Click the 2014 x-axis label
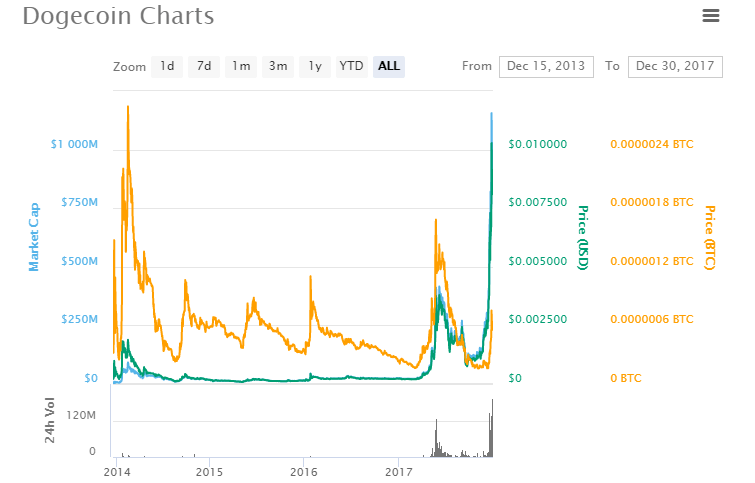 point(117,472)
